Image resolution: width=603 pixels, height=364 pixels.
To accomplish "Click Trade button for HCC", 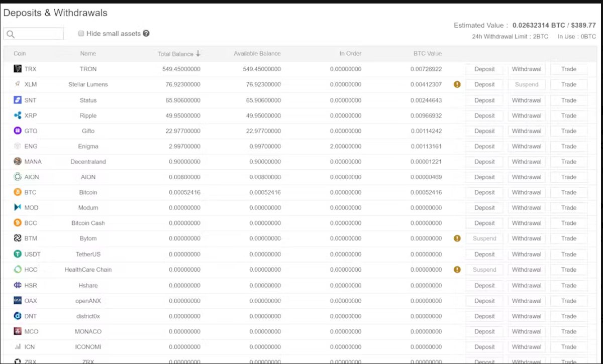I will click(x=569, y=270).
